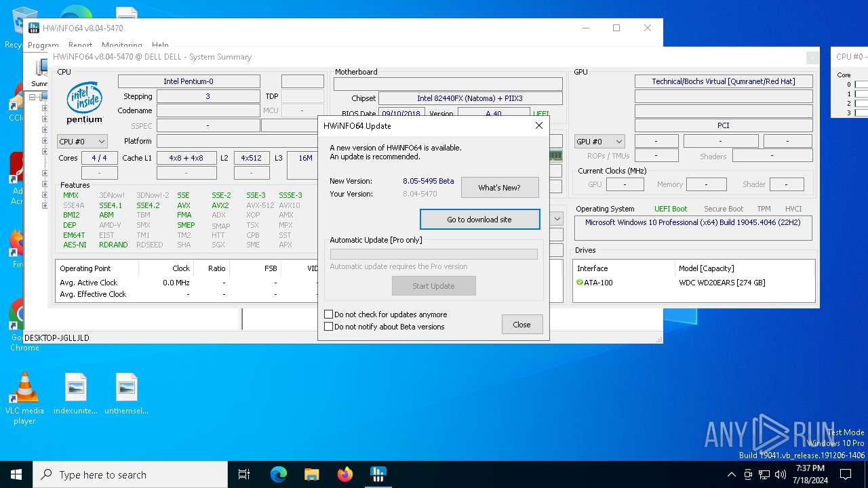The width and height of the screenshot is (868, 488).
Task: Click the Intel Inside Pentium logo
Action: (84, 102)
